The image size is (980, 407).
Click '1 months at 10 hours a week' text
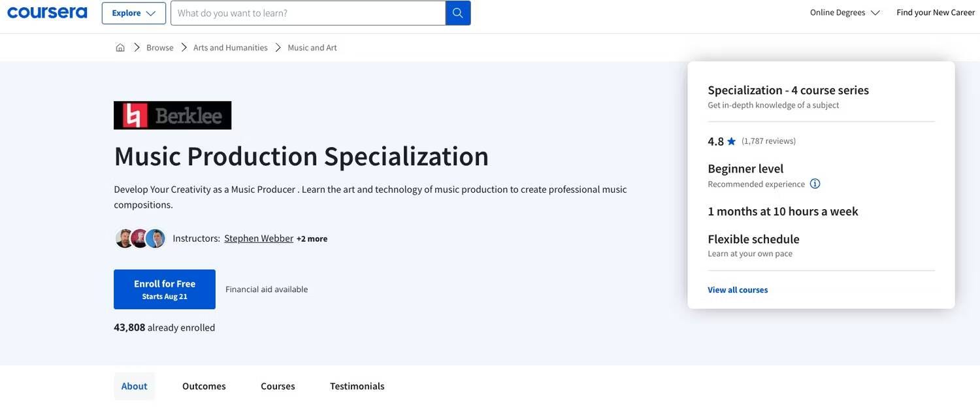point(783,211)
